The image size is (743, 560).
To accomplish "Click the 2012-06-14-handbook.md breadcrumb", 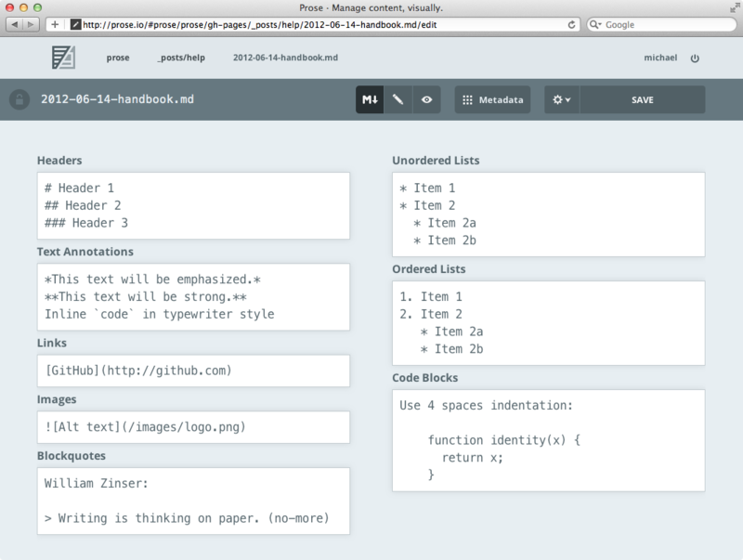I will click(x=285, y=58).
